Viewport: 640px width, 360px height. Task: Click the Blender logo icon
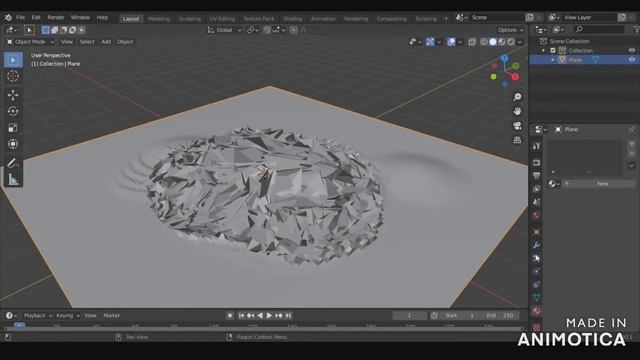point(8,18)
